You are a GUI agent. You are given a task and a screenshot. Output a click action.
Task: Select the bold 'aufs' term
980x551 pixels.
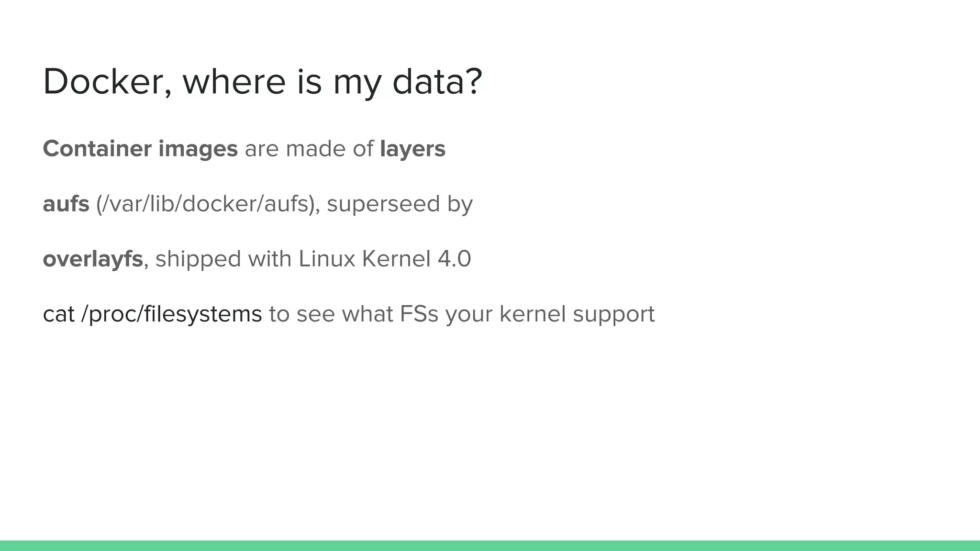pyautogui.click(x=66, y=204)
